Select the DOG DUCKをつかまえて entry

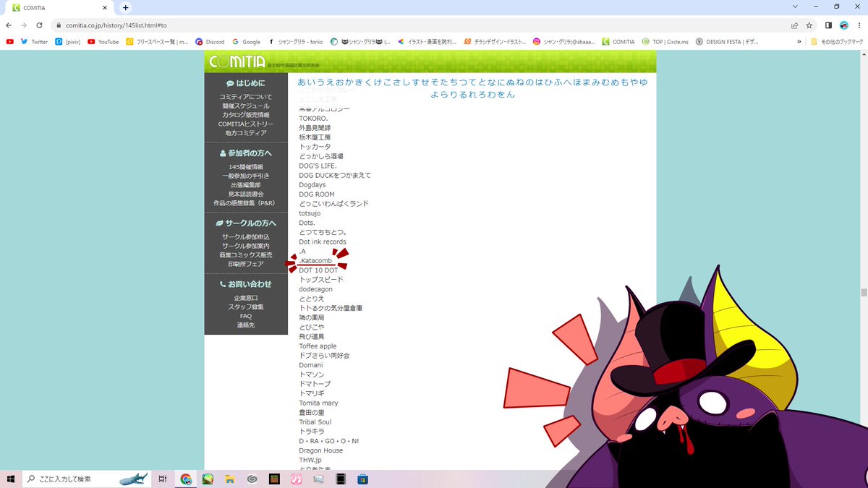(x=335, y=175)
